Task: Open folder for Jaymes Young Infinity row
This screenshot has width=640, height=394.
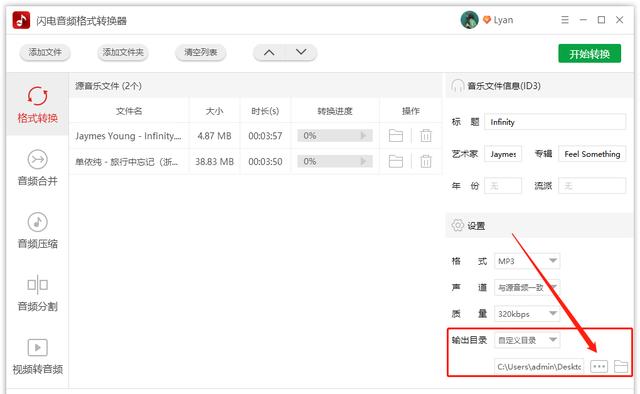Action: 396,136
